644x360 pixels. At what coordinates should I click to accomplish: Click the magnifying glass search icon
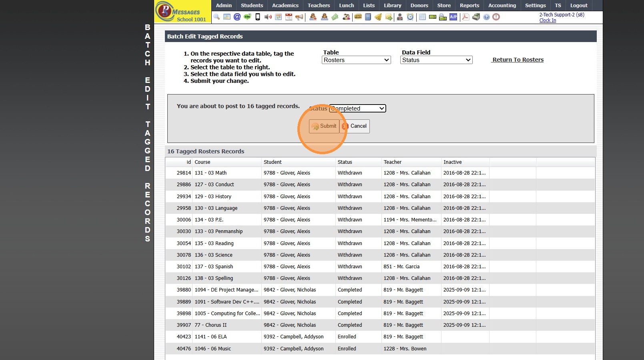pyautogui.click(x=217, y=17)
